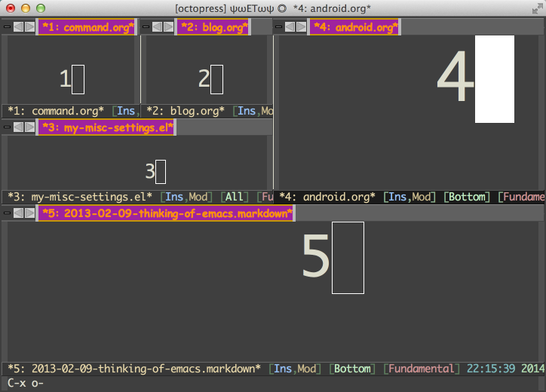Click [Ins,Mod] in markdown mode line

tap(295, 369)
